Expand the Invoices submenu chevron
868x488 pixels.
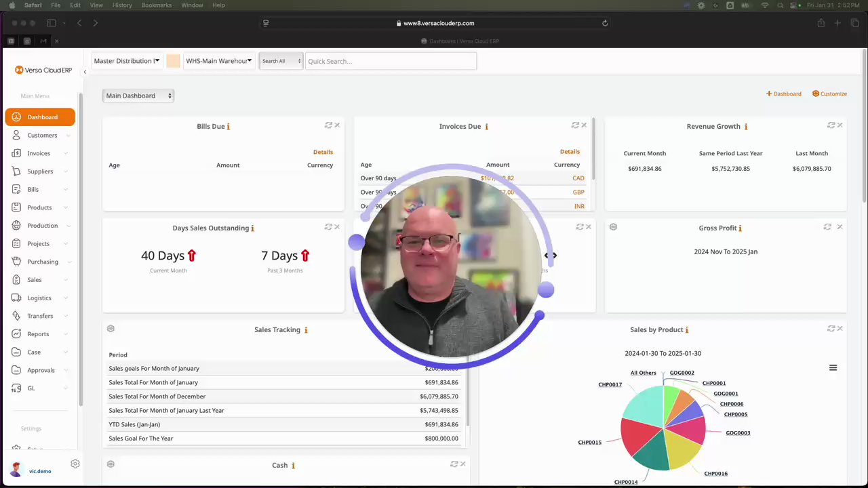tap(66, 153)
